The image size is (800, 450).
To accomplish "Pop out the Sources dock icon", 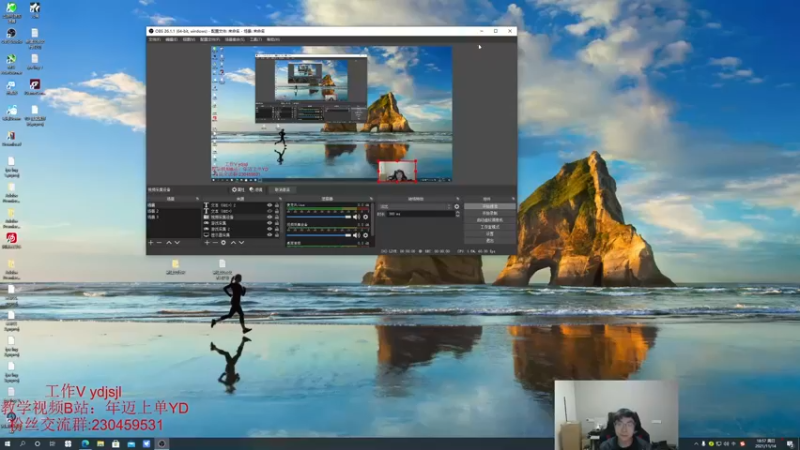I will coord(280,199).
